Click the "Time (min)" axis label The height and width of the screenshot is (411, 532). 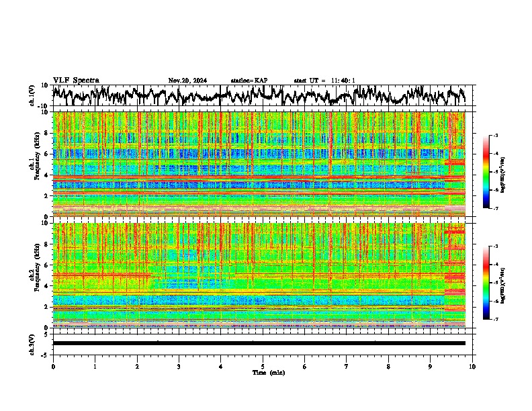coord(269,373)
